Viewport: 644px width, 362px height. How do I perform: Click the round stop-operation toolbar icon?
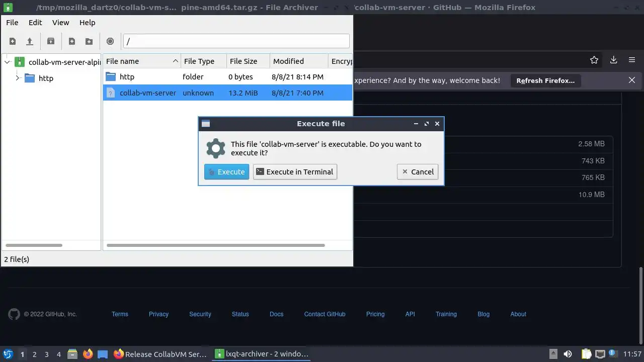pos(110,41)
